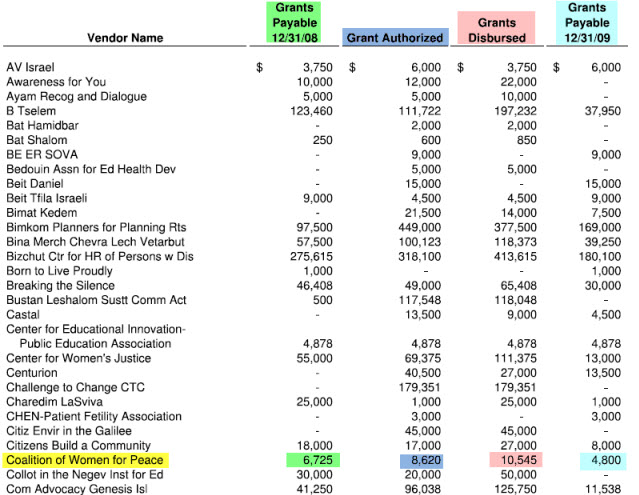Image resolution: width=639 pixels, height=495 pixels.
Task: Select the 46,408 payable value
Action: click(x=314, y=286)
